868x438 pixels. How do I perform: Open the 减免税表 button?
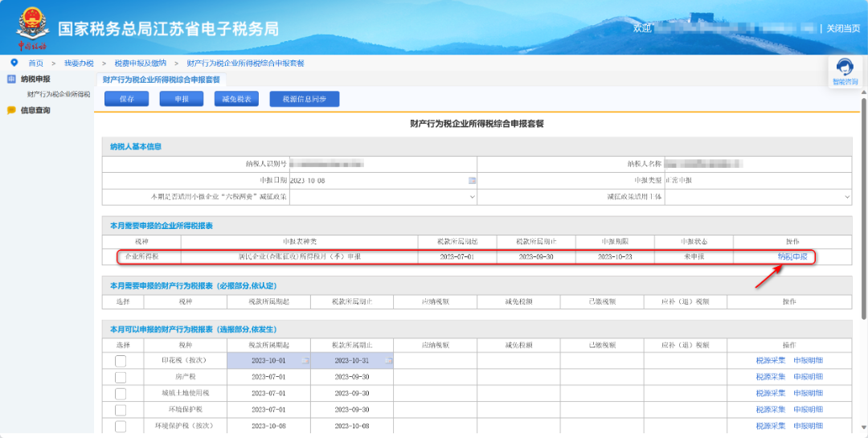point(236,99)
